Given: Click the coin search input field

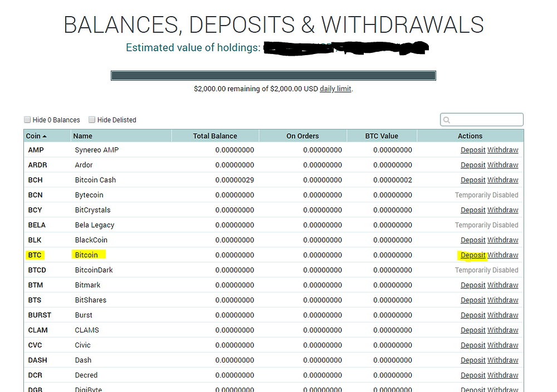Looking at the screenshot, I should pyautogui.click(x=482, y=120).
